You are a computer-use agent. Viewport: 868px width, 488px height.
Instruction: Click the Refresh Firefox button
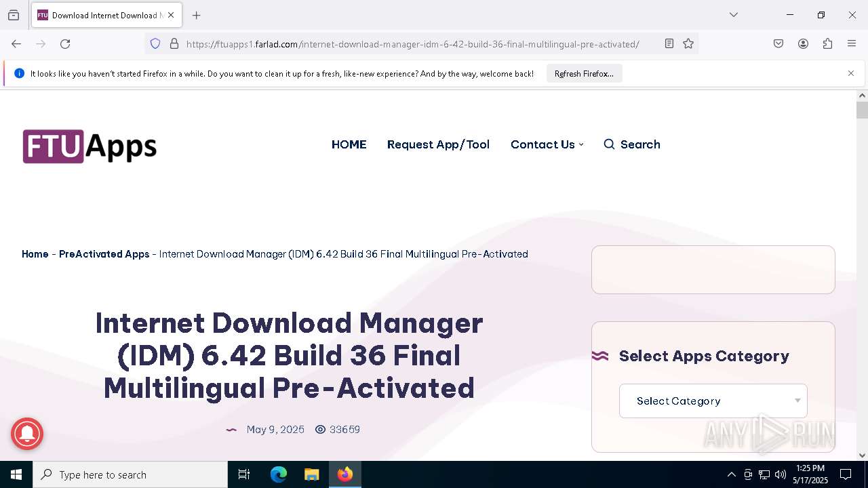pyautogui.click(x=584, y=73)
